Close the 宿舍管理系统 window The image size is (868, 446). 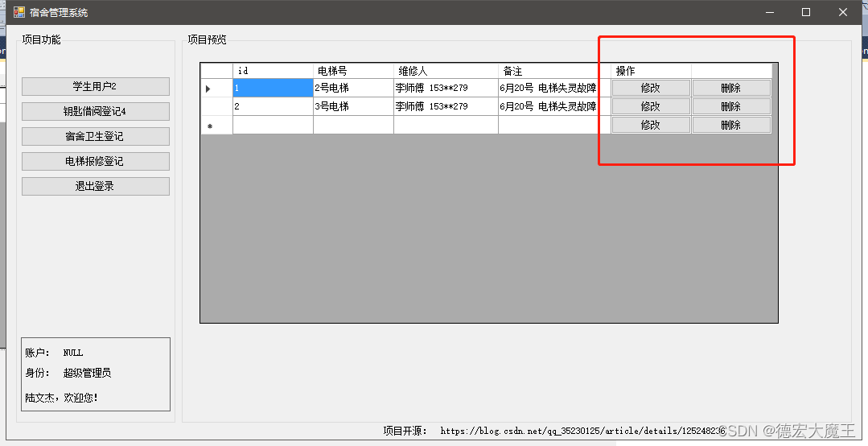(x=842, y=12)
